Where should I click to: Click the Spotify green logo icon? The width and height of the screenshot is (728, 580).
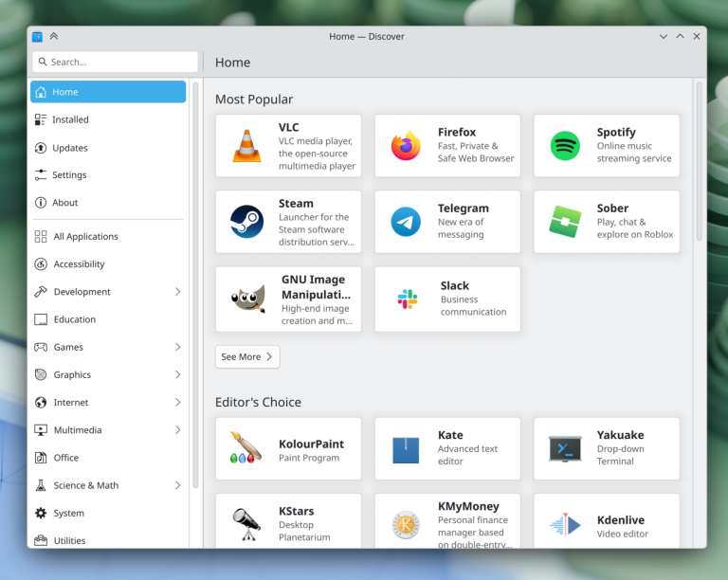coord(565,146)
